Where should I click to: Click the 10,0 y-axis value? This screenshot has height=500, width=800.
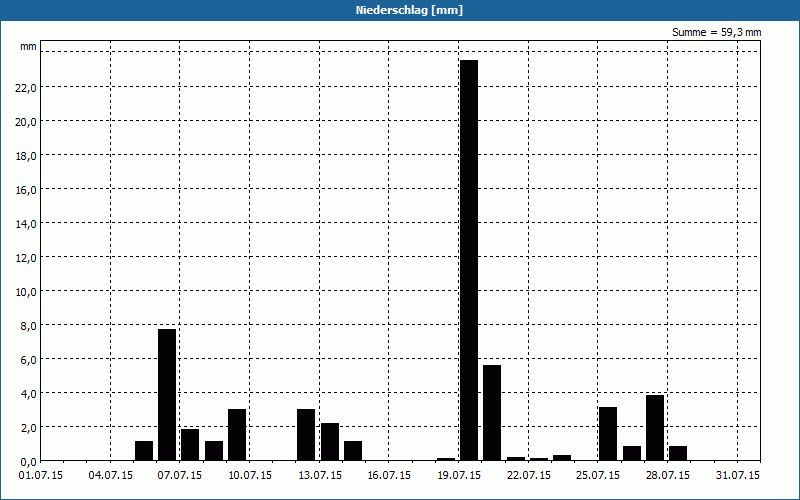point(26,292)
